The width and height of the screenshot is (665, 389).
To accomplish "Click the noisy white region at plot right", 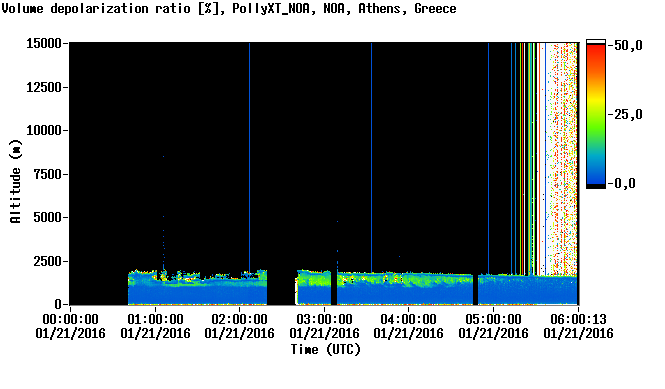I will [562, 159].
